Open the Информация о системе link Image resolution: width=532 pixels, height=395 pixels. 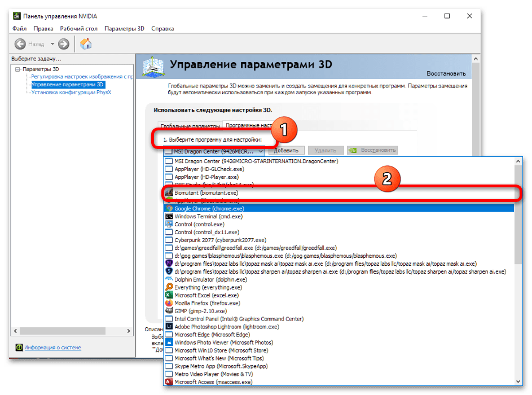pos(52,347)
